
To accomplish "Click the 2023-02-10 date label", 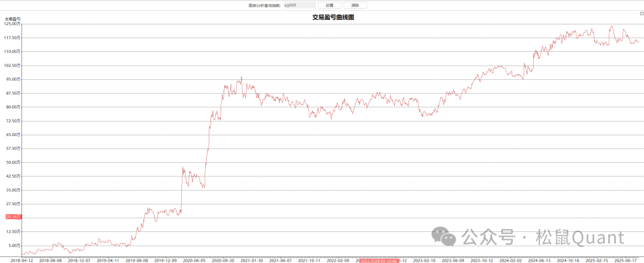I will (425, 261).
